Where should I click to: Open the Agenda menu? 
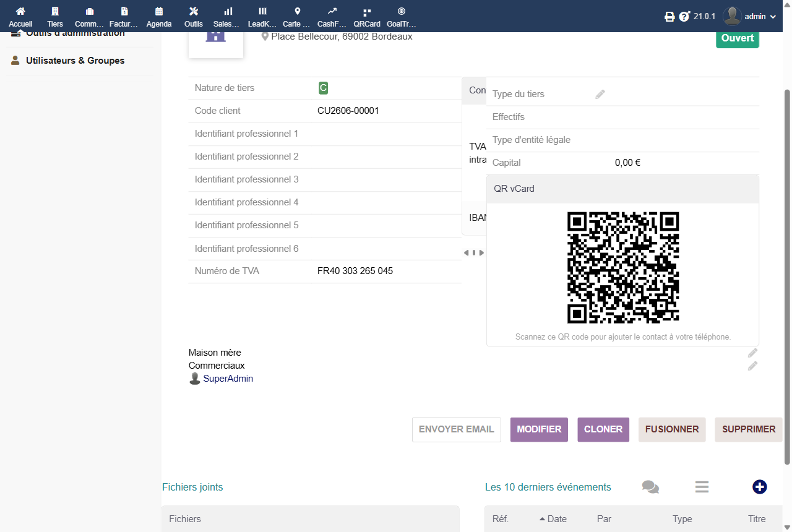(159, 16)
